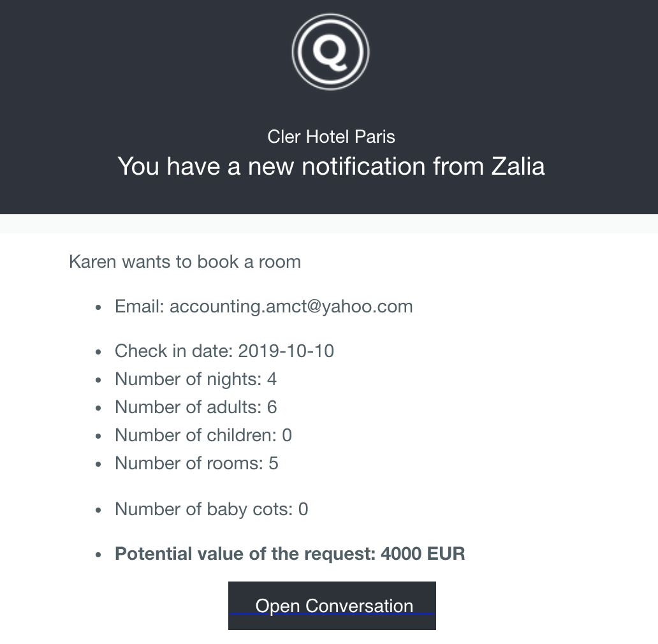Click the new notification from Zalia heading
This screenshot has height=644, width=658.
(331, 166)
